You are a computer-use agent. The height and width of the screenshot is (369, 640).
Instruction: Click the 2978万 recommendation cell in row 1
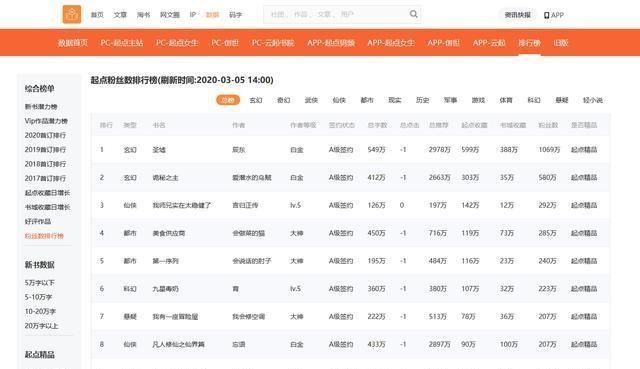click(439, 150)
